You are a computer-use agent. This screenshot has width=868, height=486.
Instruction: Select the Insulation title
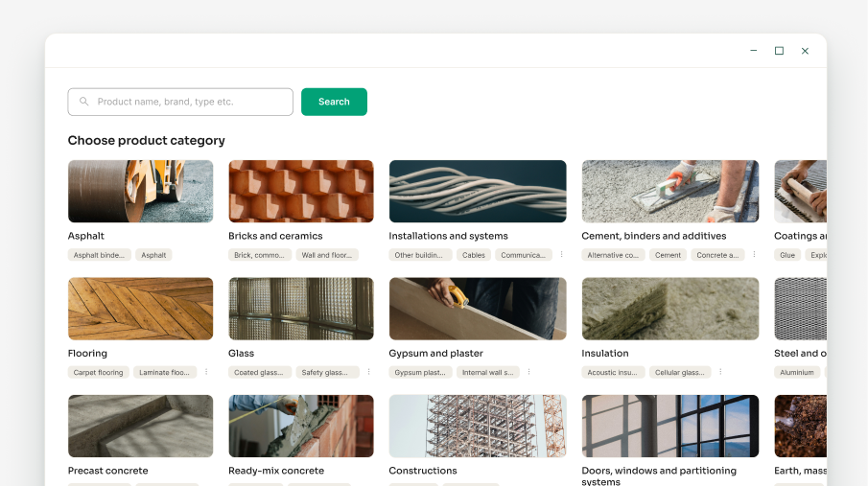pos(605,353)
